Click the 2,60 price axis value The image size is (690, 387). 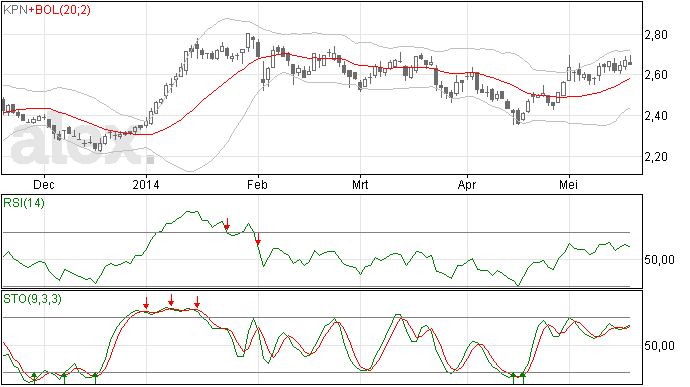(x=656, y=75)
